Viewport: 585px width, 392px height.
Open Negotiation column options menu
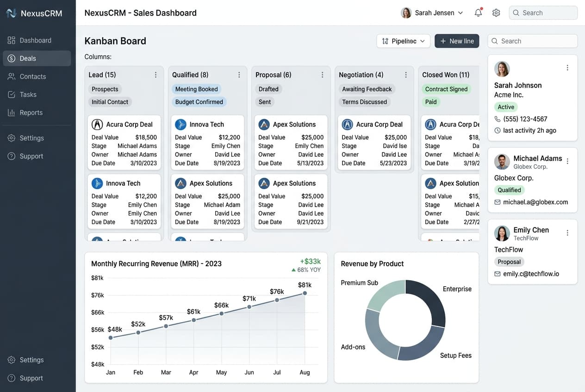(x=406, y=75)
